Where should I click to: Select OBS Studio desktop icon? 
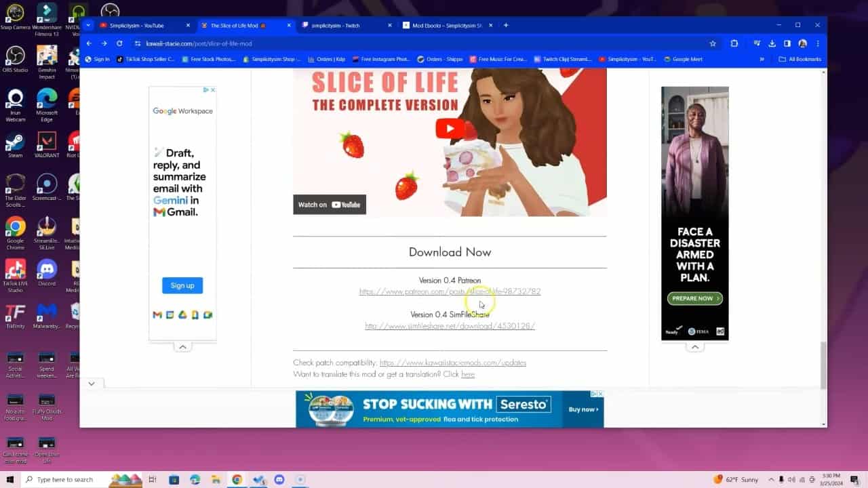(x=15, y=60)
